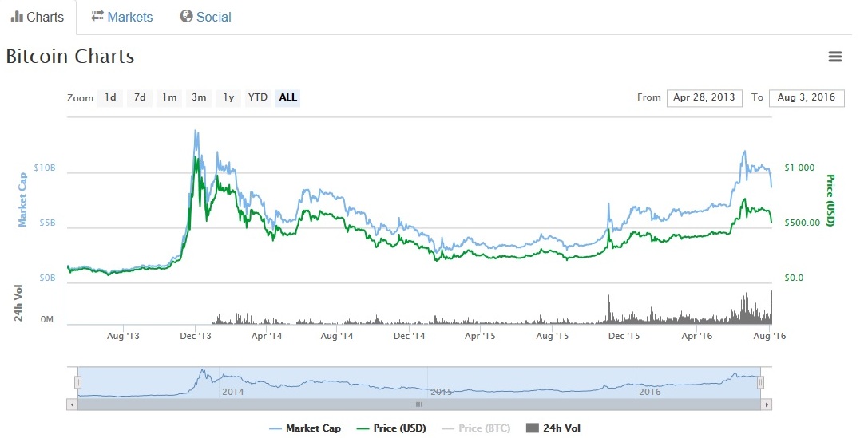Image resolution: width=868 pixels, height=438 pixels.
Task: Click the $500.00 price axis label
Action: pyautogui.click(x=803, y=223)
